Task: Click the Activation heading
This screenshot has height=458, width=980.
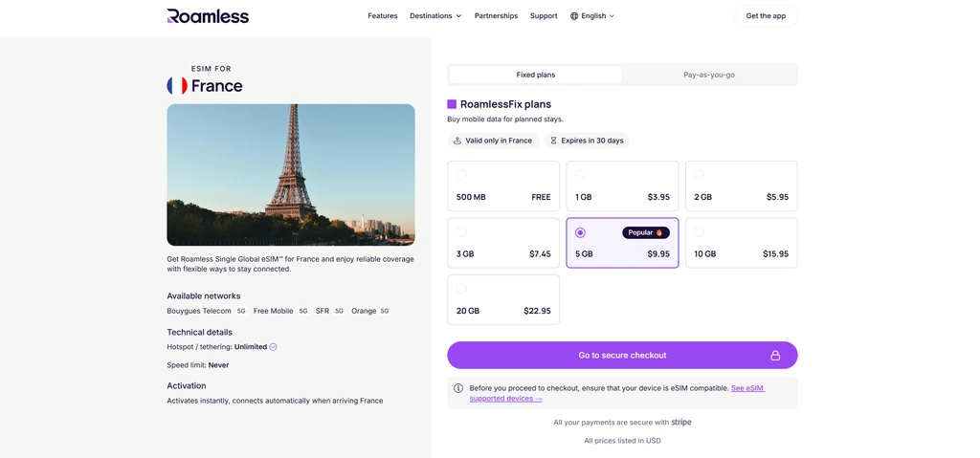Action: pos(187,386)
